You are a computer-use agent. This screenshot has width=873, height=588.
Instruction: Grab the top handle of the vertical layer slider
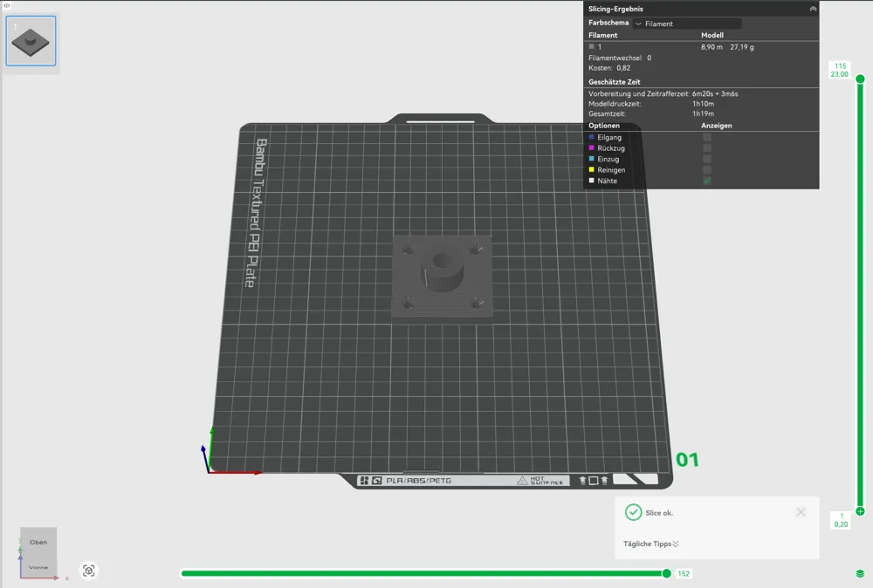click(x=860, y=79)
